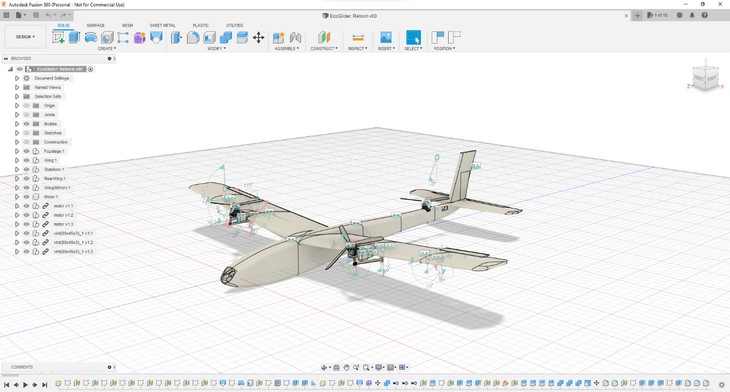Play the design timeline
This screenshot has height=392, width=730.
pos(25,385)
